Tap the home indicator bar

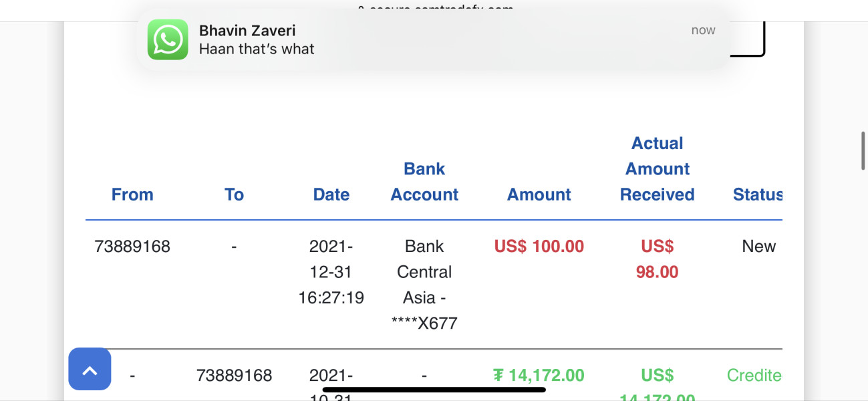coord(434,389)
